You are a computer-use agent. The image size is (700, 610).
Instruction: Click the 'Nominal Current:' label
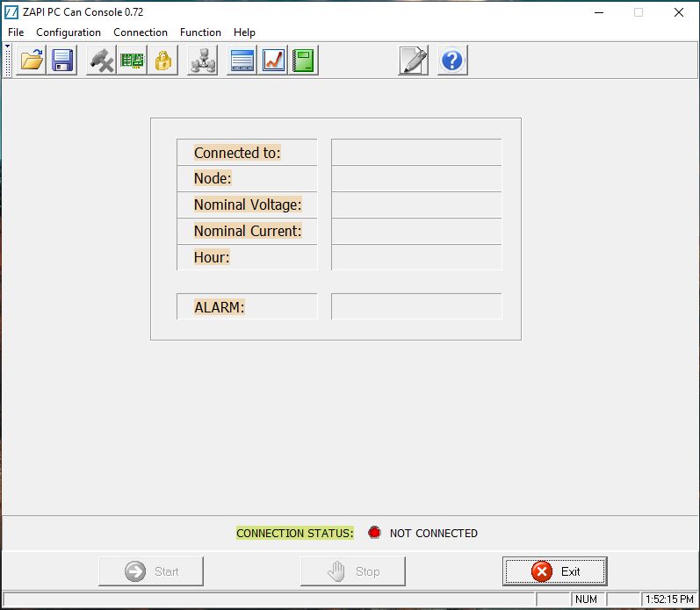pyautogui.click(x=248, y=231)
